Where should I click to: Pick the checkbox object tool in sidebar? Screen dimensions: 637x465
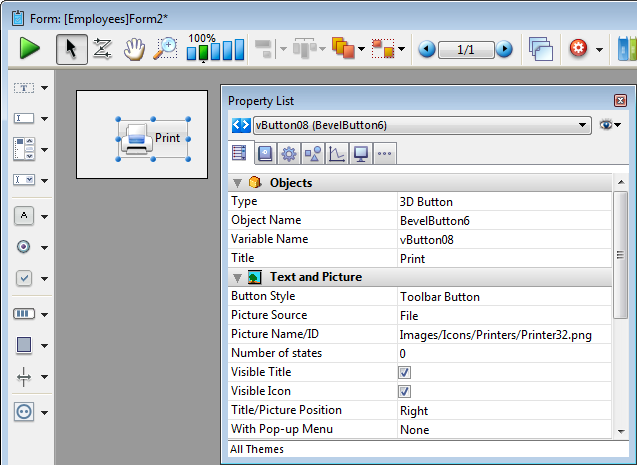(x=25, y=278)
